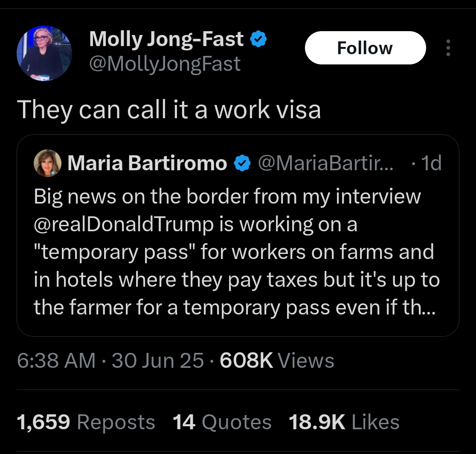Click the 6:38 AM · 30 Jun 25 timestamp

[x=110, y=361]
